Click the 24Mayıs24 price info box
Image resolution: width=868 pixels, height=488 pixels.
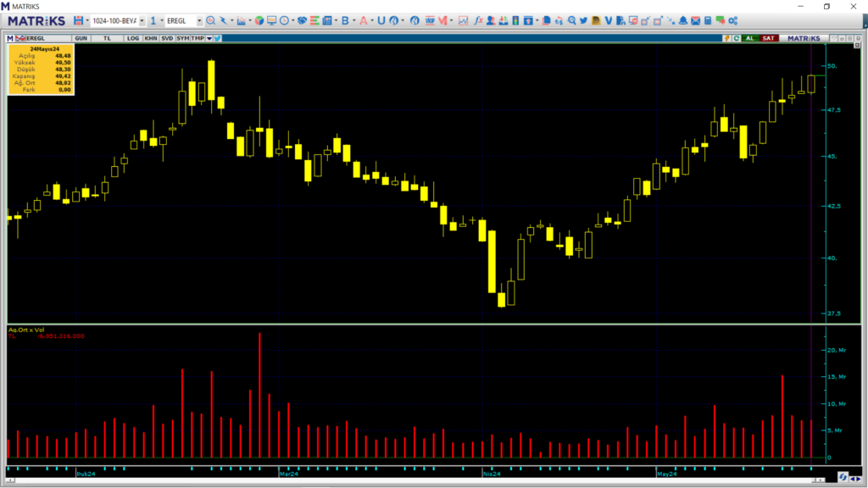coord(40,70)
